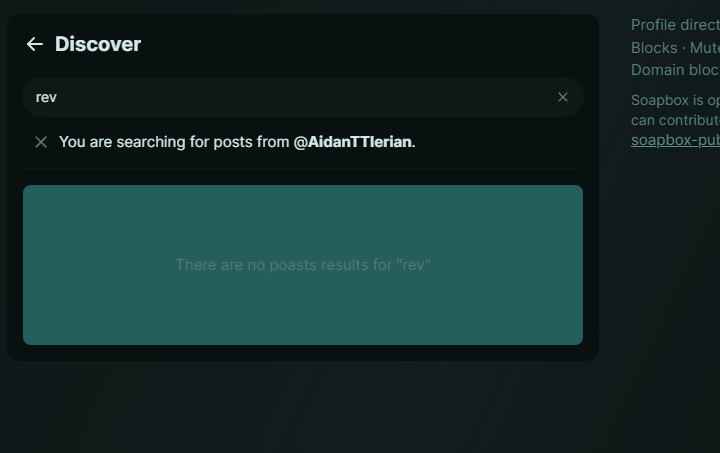The image size is (720, 453).
Task: Click the "can contribute" footer text line
Action: pyautogui.click(x=675, y=120)
